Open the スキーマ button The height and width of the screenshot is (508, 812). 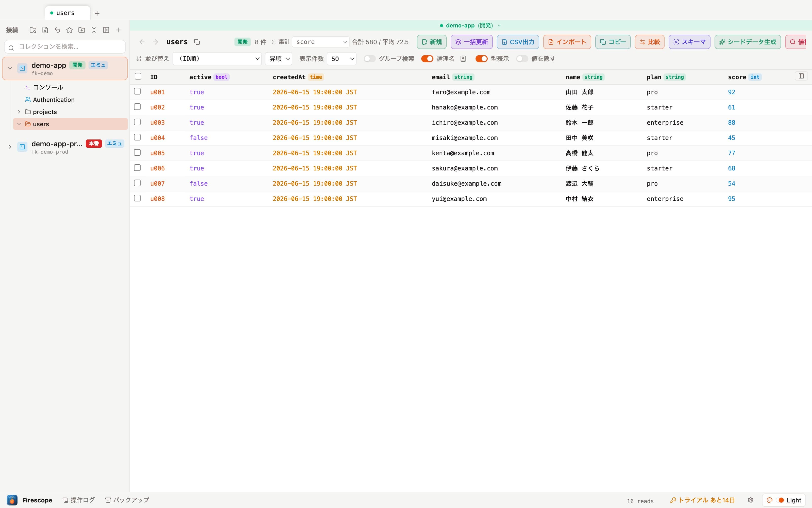689,42
